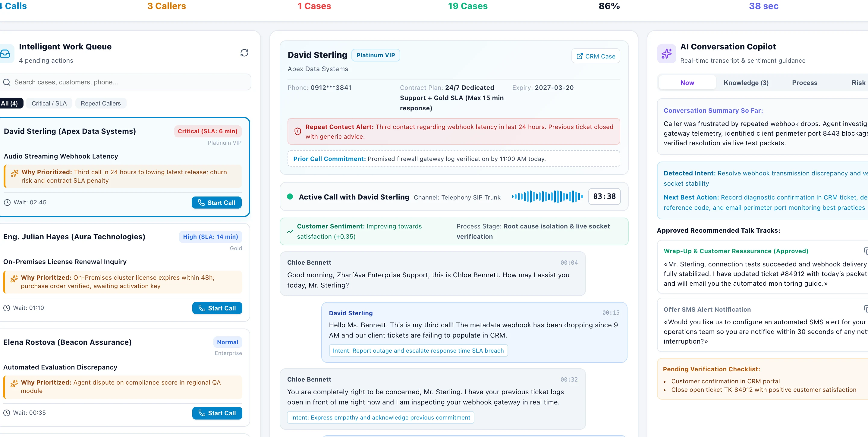Screen dimensions: 868x437
Task: Click the Customer Sentiment status text
Action: (x=359, y=231)
